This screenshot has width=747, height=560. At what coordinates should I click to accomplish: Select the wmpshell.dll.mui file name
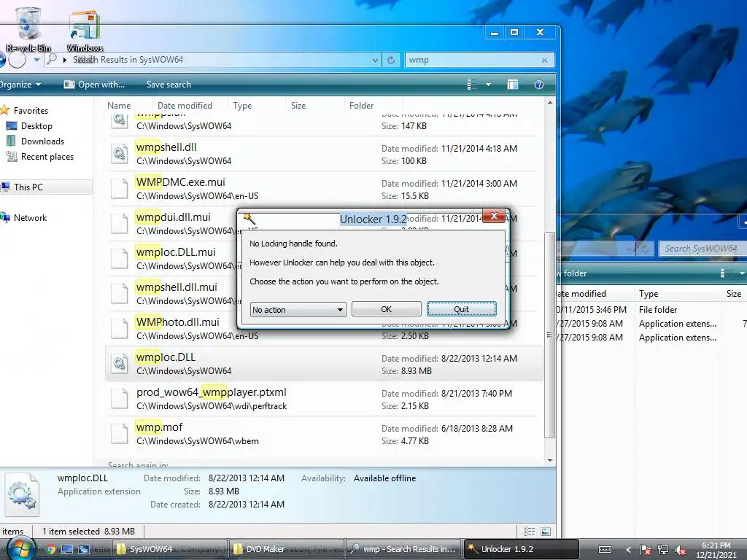point(177,287)
